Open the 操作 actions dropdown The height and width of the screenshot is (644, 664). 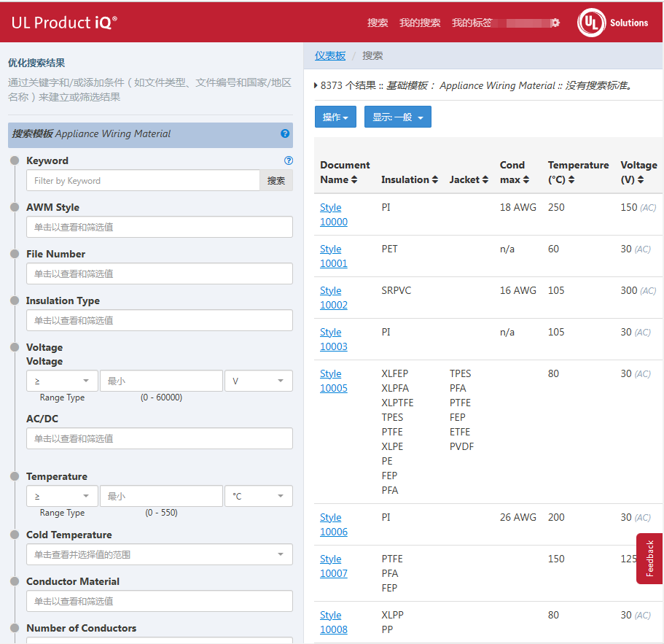[x=335, y=117]
